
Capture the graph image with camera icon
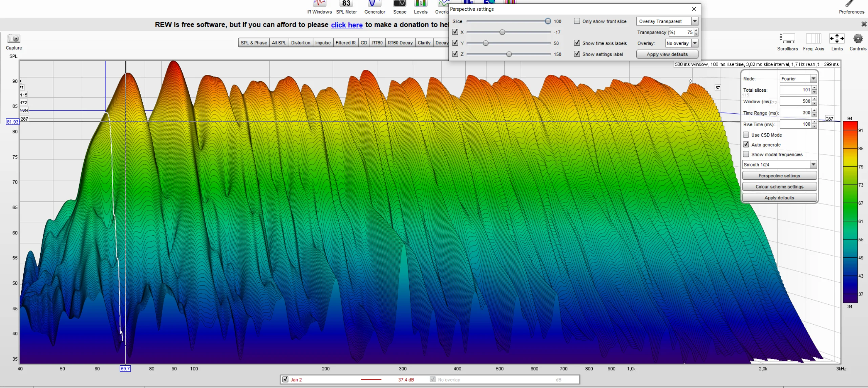(x=14, y=42)
